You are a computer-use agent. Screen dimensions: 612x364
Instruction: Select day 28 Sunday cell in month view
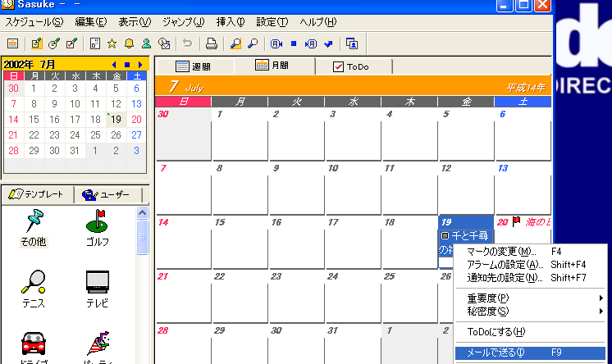(184, 344)
